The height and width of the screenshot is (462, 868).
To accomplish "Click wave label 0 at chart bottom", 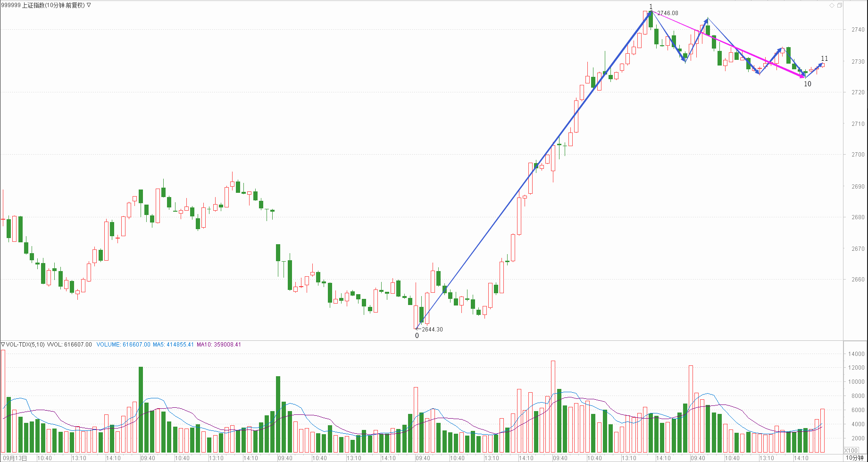I will point(417,336).
